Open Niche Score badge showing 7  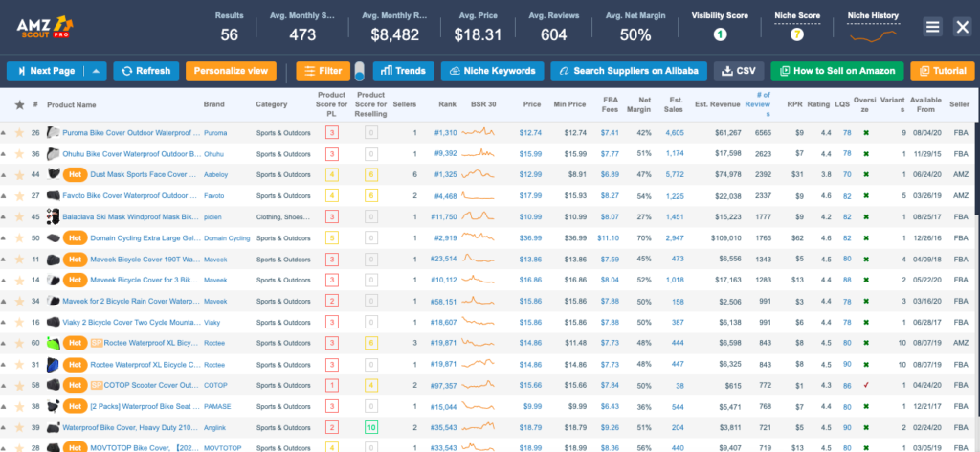point(797,35)
